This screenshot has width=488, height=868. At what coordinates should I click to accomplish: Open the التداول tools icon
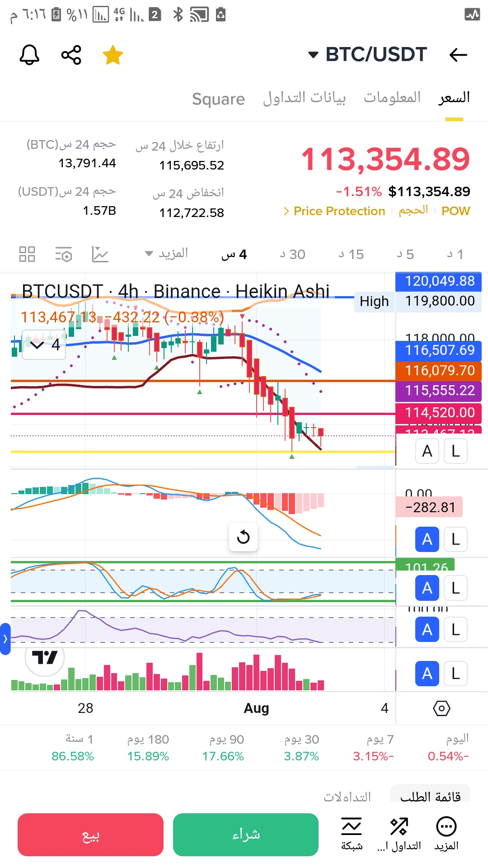tap(399, 834)
